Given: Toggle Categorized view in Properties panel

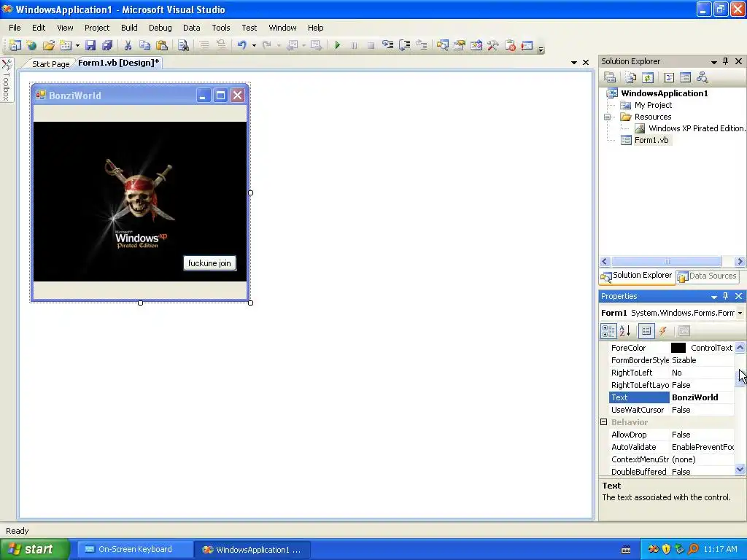Looking at the screenshot, I should (608, 331).
